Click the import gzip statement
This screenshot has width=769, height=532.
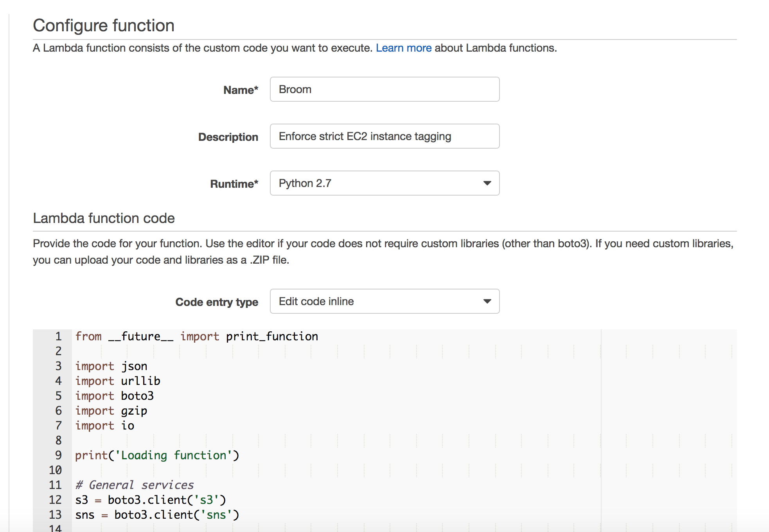(111, 410)
